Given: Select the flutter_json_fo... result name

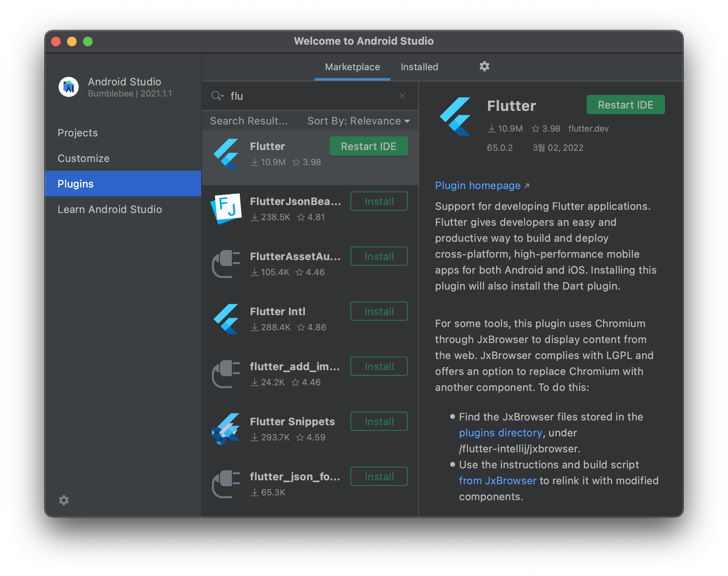Looking at the screenshot, I should (295, 477).
